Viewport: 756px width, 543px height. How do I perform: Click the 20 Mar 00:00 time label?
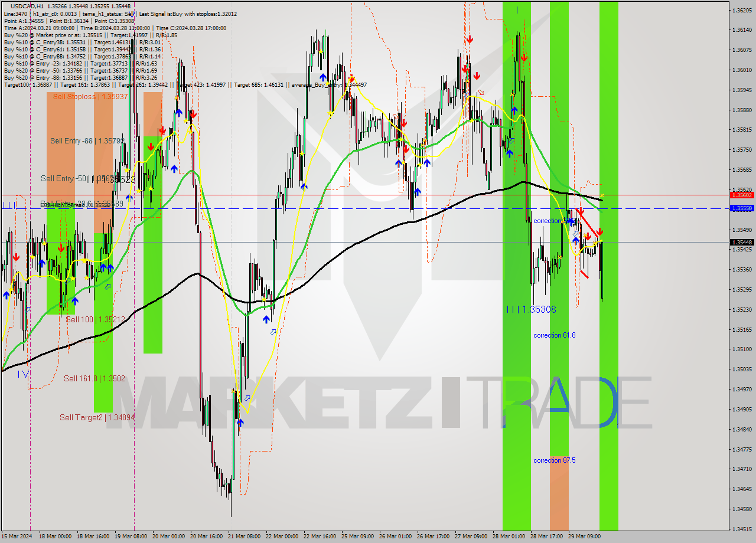169,537
